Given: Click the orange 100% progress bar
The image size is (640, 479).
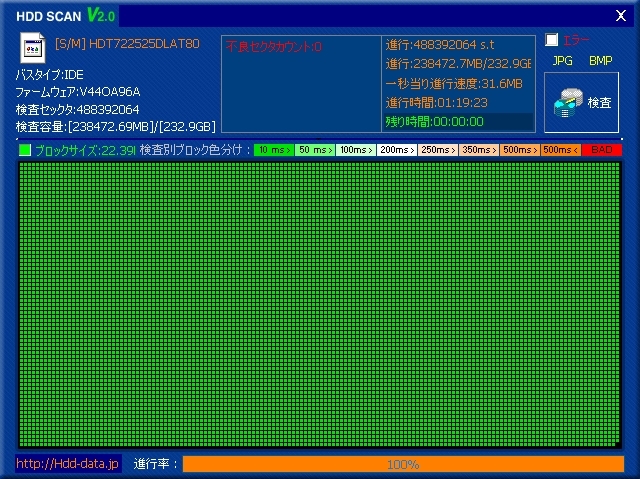Looking at the screenshot, I should point(403,464).
